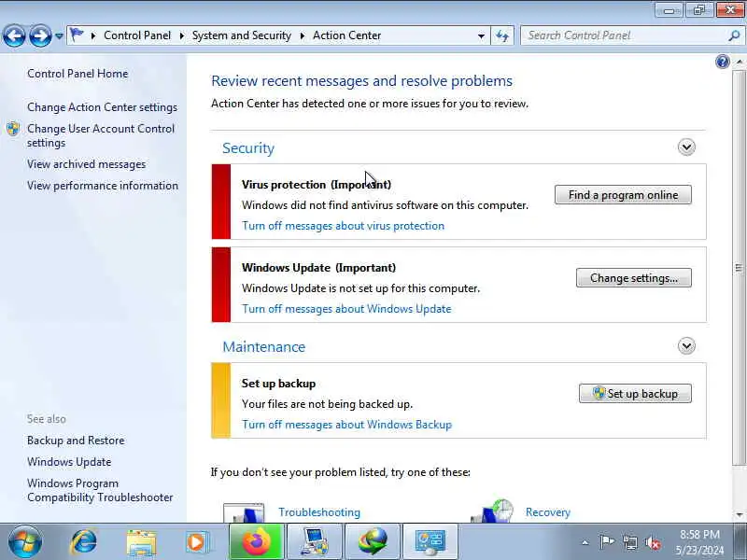The image size is (747, 560).
Task: Open Change User Account Control settings
Action: [101, 135]
